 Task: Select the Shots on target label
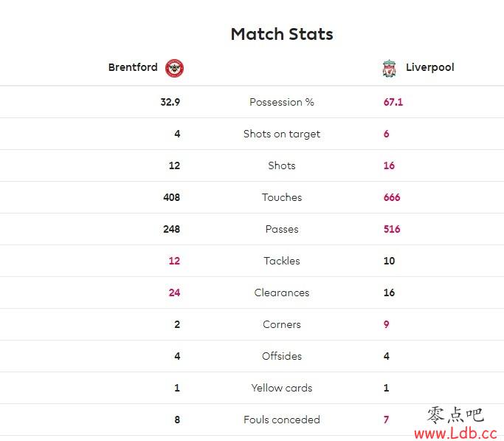point(282,134)
